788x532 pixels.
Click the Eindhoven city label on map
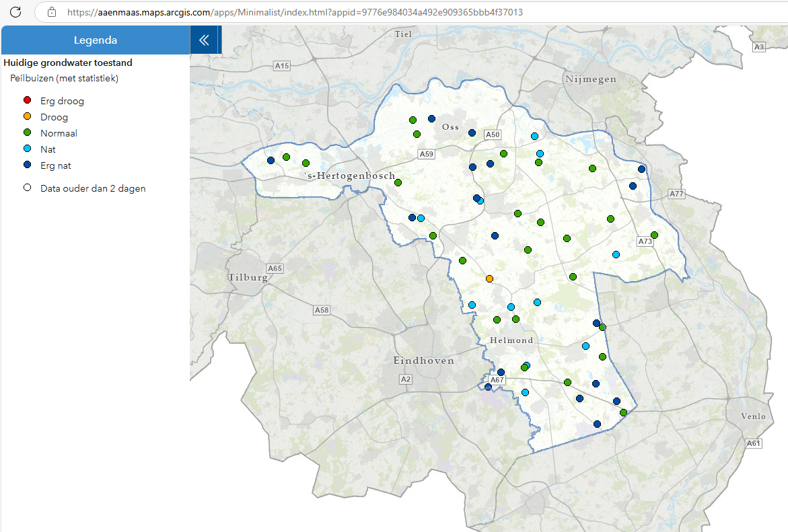click(423, 361)
